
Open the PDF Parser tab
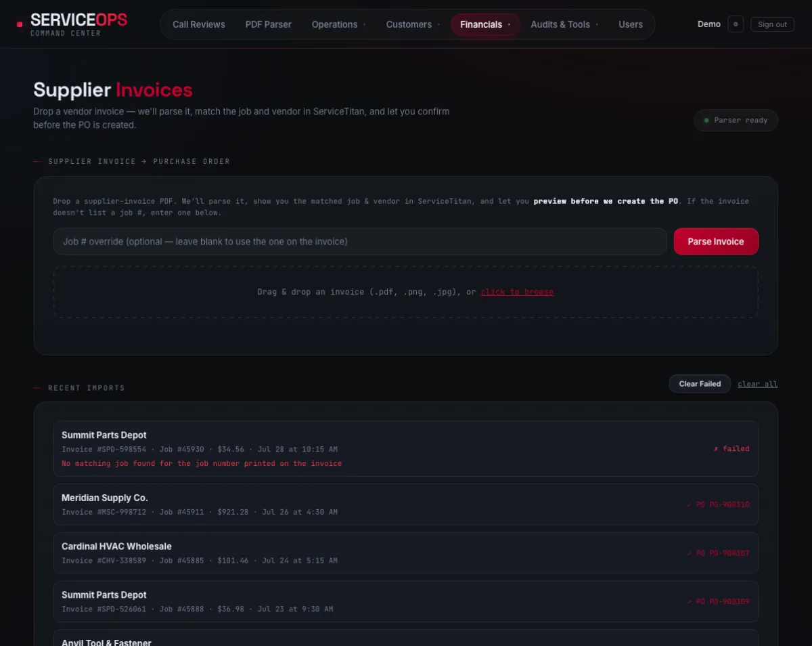(x=269, y=24)
